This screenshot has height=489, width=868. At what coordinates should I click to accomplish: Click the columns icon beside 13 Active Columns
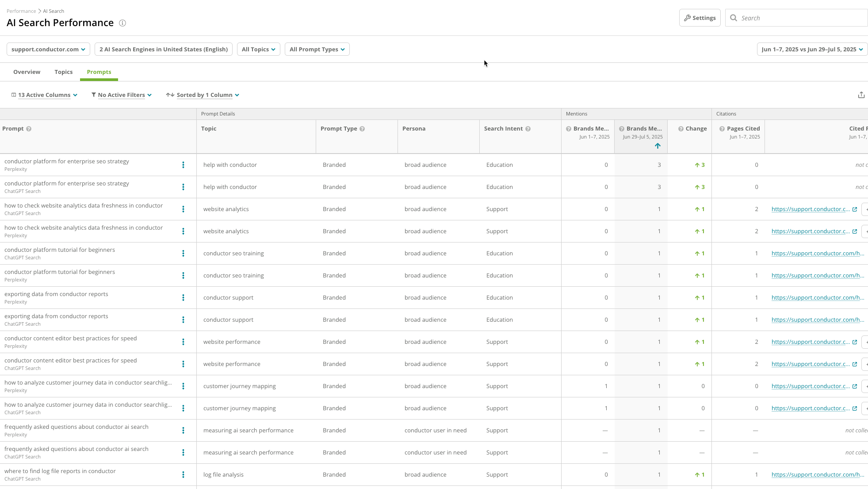coord(14,95)
